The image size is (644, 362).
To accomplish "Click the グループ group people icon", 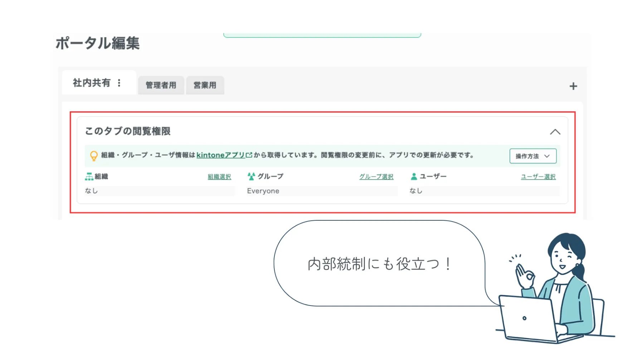I will point(251,176).
